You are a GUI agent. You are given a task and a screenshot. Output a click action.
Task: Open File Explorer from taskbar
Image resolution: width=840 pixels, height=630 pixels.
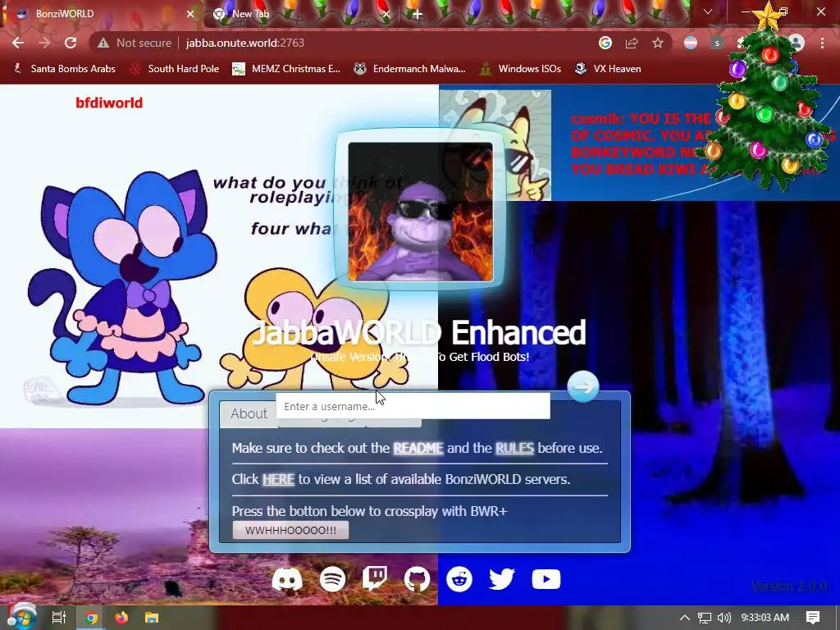tap(152, 618)
